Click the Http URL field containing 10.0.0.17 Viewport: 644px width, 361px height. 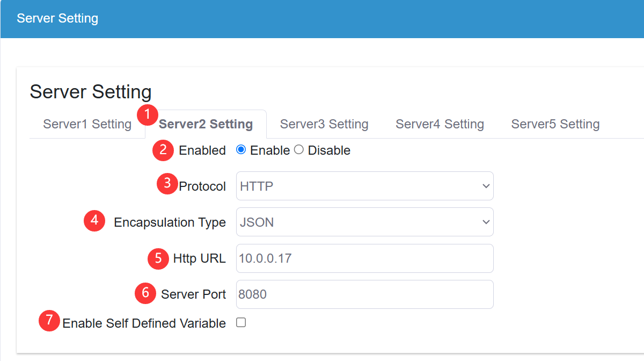tap(365, 258)
